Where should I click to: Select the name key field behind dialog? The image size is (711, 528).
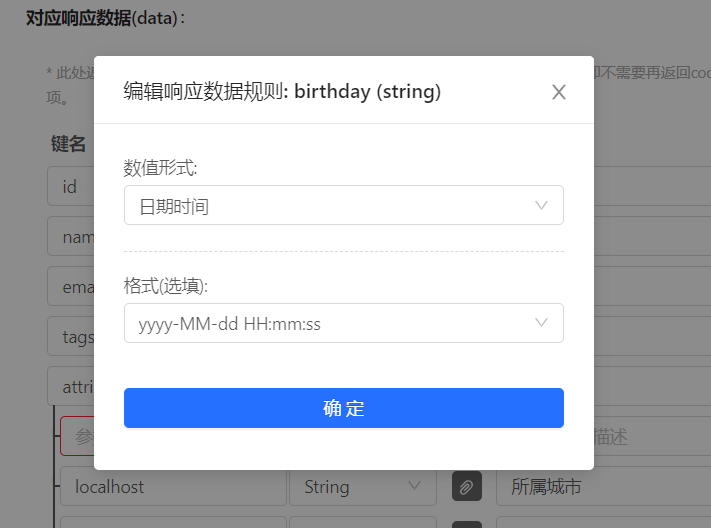pos(71,236)
